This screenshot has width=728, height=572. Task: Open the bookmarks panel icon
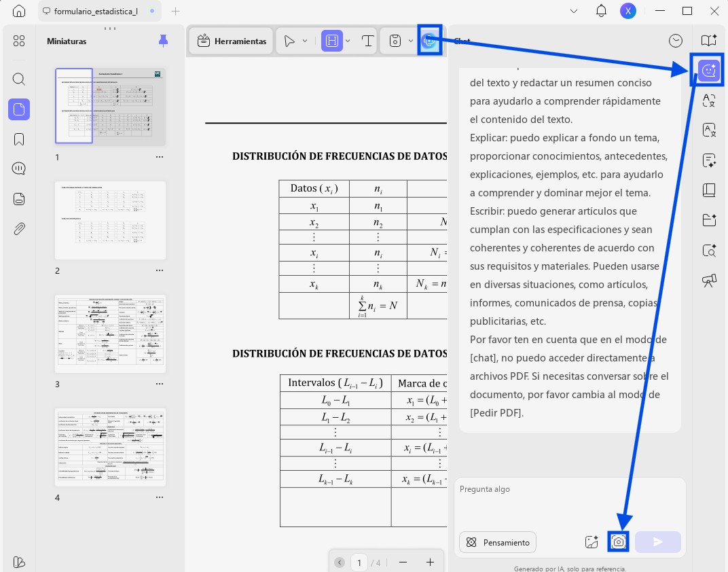coord(19,139)
